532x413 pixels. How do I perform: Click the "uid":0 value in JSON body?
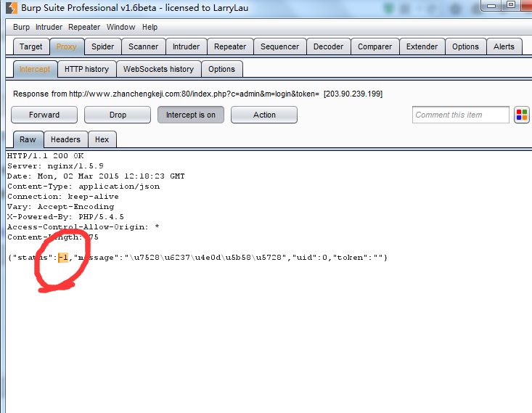pyautogui.click(x=310, y=258)
